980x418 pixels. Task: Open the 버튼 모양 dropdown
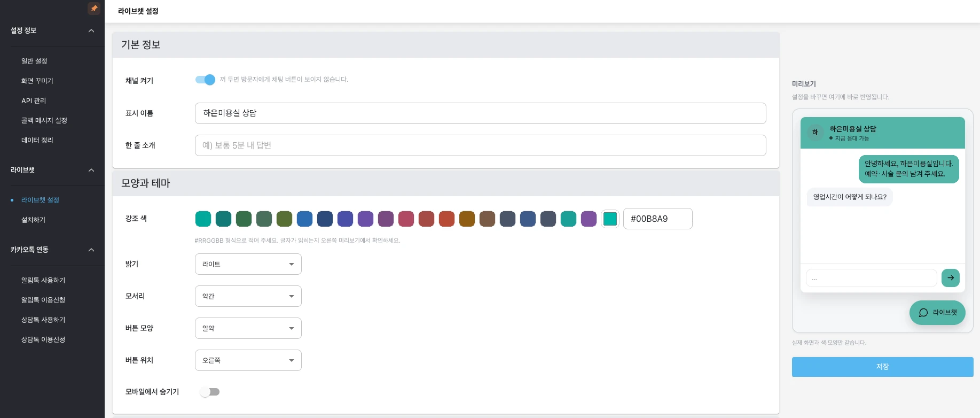[248, 328]
